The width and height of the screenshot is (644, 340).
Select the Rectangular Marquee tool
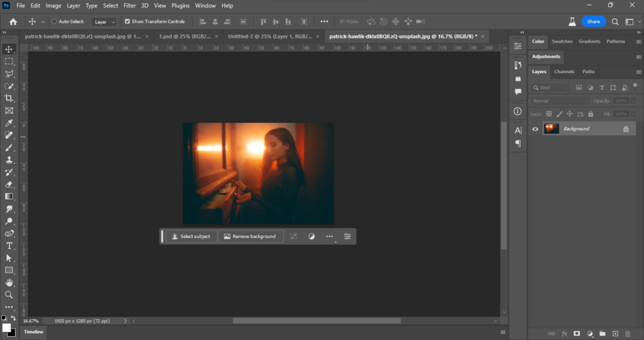tap(9, 62)
